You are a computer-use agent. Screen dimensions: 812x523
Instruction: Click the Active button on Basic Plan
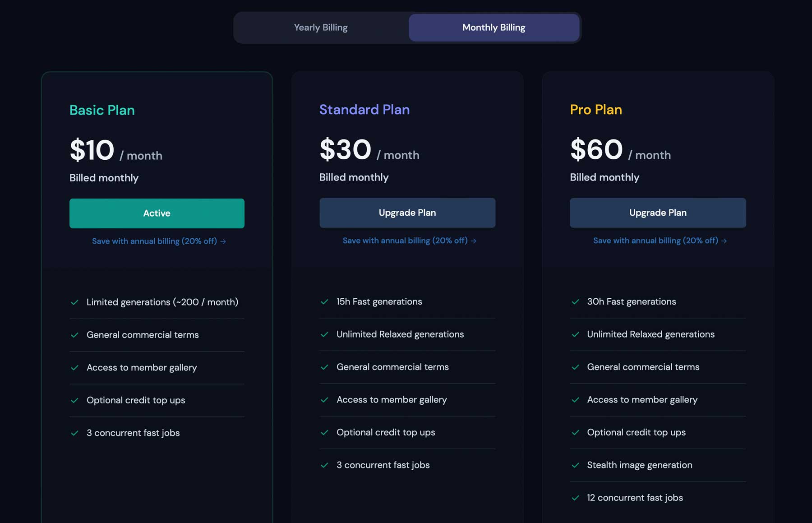point(156,213)
